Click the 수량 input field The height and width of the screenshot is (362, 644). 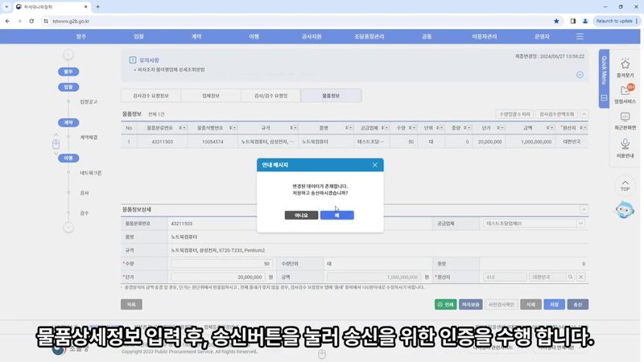pos(221,264)
